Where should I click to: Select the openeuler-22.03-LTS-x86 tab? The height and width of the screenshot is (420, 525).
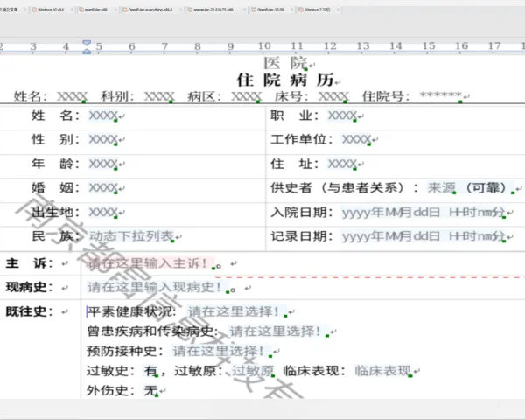coord(213,10)
